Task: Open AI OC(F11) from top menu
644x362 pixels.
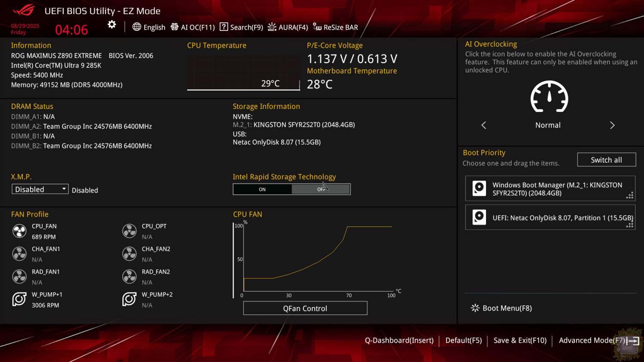Action: point(193,27)
